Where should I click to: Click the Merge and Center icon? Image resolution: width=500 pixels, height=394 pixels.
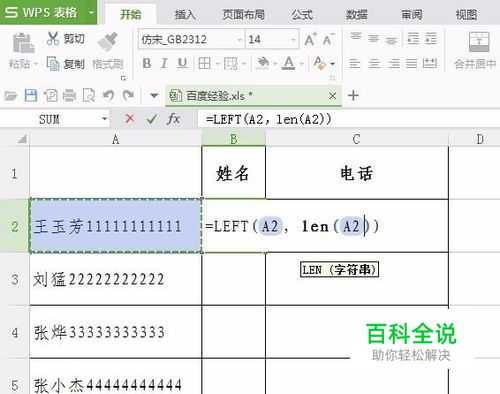tap(479, 42)
